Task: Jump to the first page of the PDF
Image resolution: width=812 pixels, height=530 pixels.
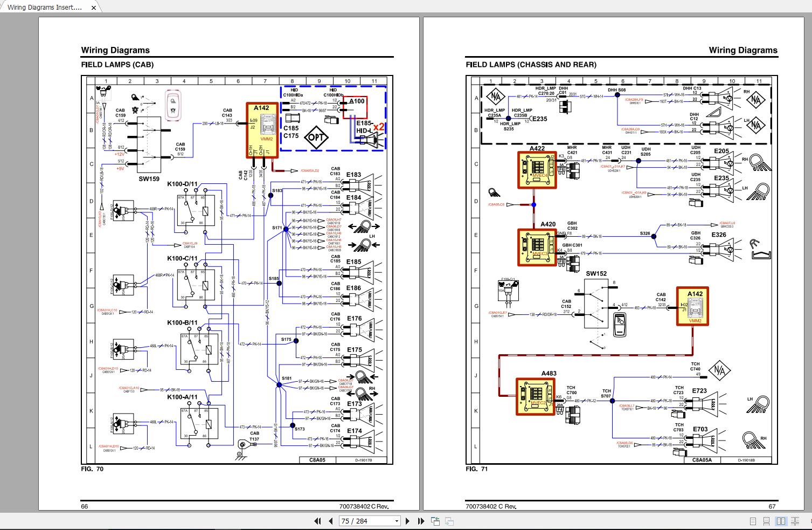Action: coord(317,521)
